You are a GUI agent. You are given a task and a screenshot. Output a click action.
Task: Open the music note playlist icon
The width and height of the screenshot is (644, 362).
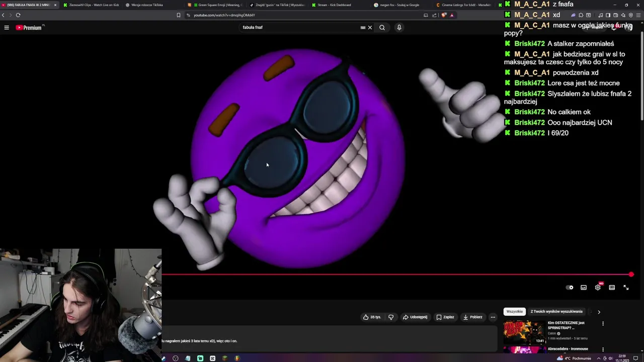coord(601,15)
